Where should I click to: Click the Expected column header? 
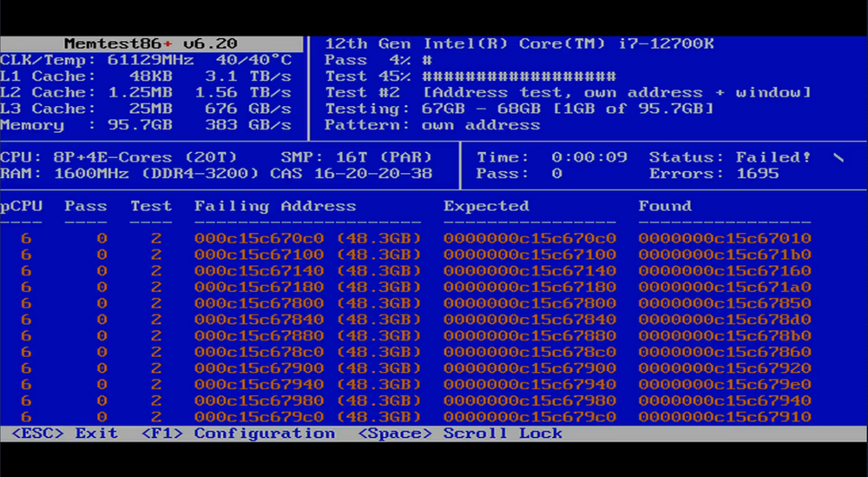pyautogui.click(x=486, y=206)
